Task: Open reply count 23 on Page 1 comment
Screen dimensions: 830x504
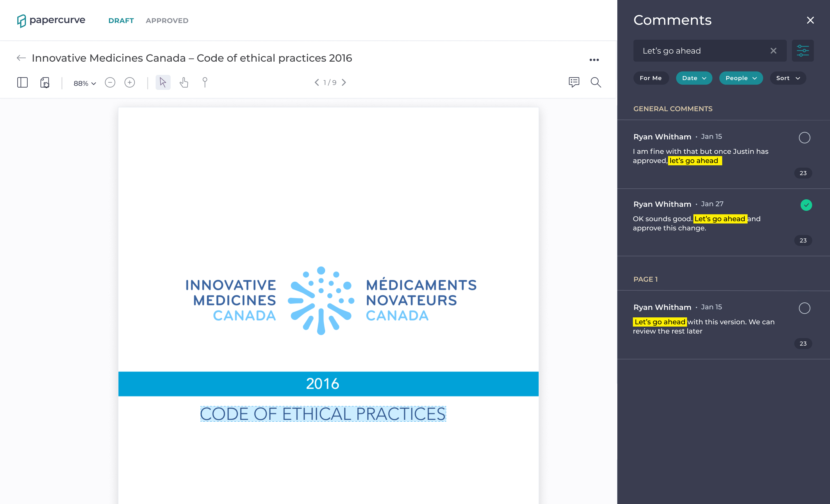Action: [803, 343]
